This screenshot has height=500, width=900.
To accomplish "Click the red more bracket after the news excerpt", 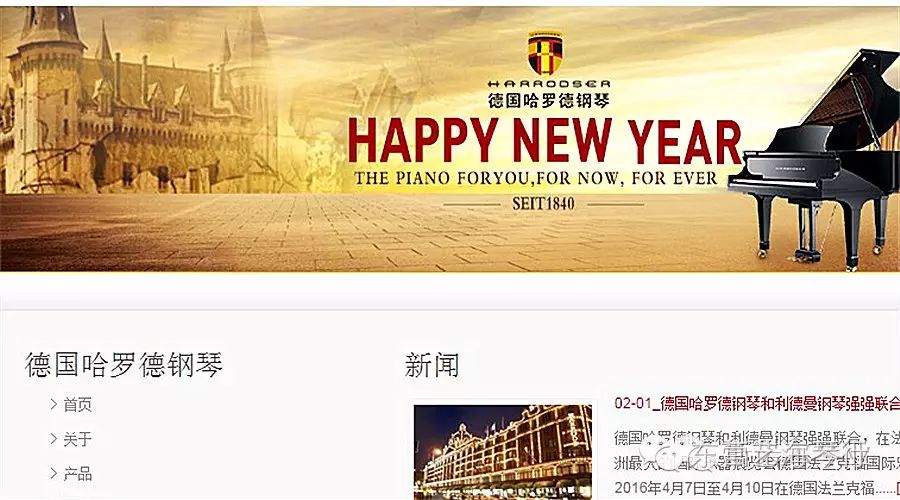I will (x=897, y=489).
